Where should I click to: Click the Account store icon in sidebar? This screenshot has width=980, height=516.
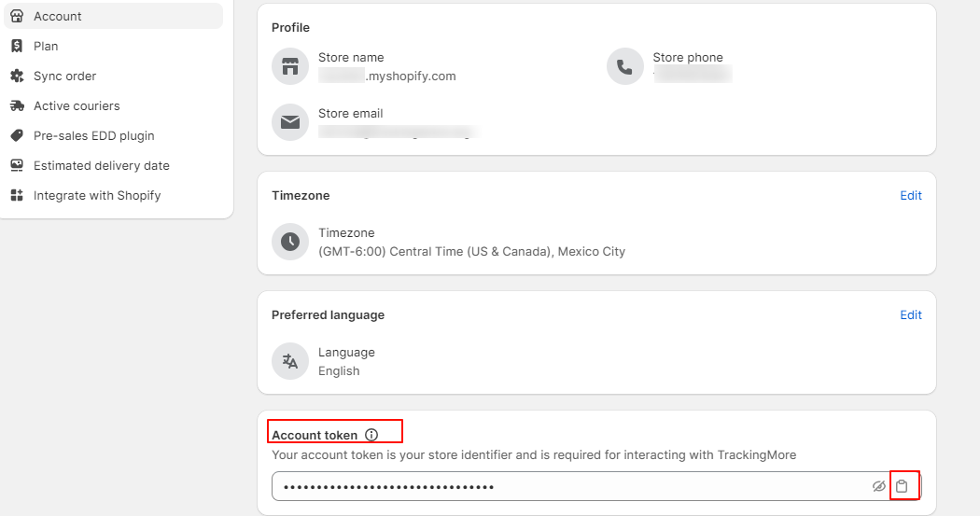coord(17,16)
